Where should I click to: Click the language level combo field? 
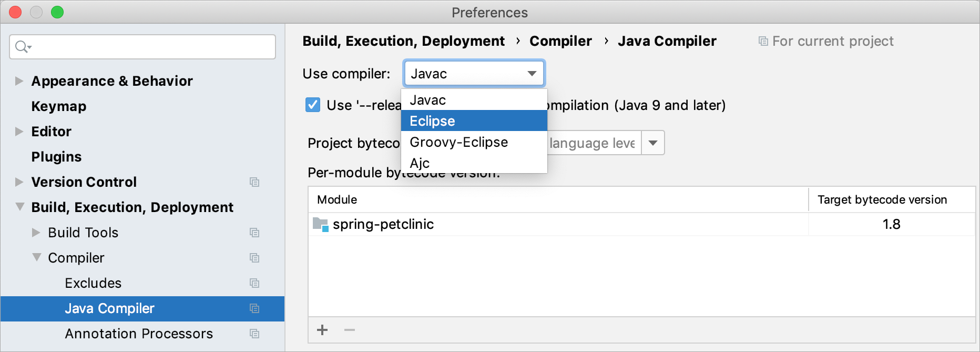[594, 143]
